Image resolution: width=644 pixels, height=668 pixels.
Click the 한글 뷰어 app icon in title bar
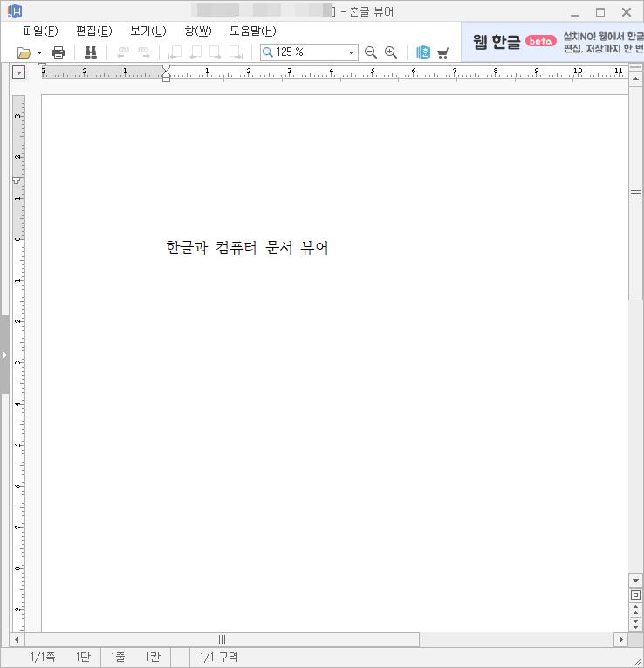point(16,11)
